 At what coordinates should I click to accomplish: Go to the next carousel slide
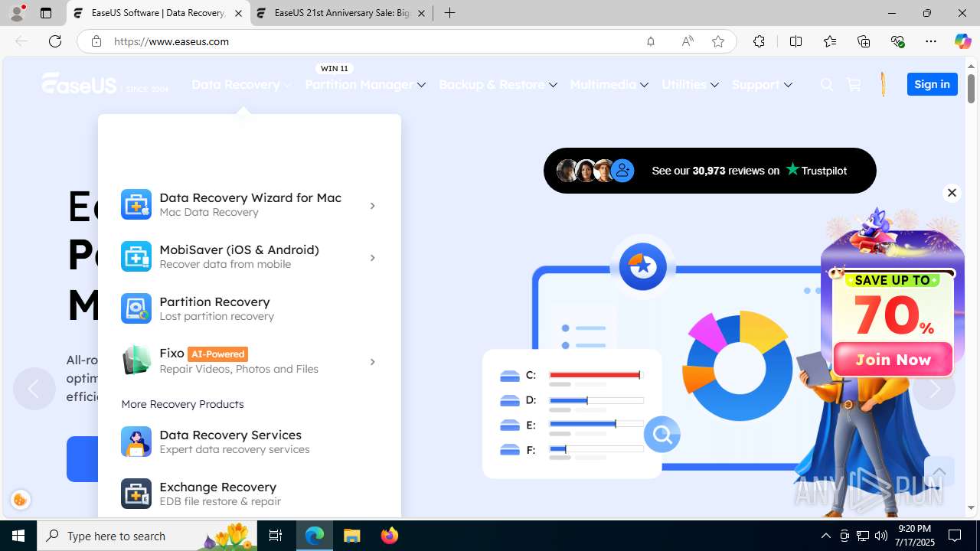(x=934, y=389)
